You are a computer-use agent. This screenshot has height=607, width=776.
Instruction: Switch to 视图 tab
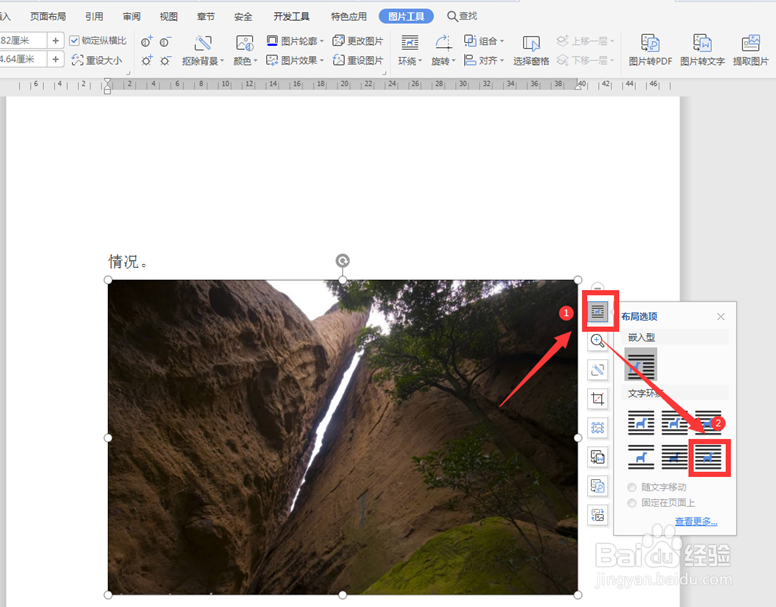(x=168, y=16)
